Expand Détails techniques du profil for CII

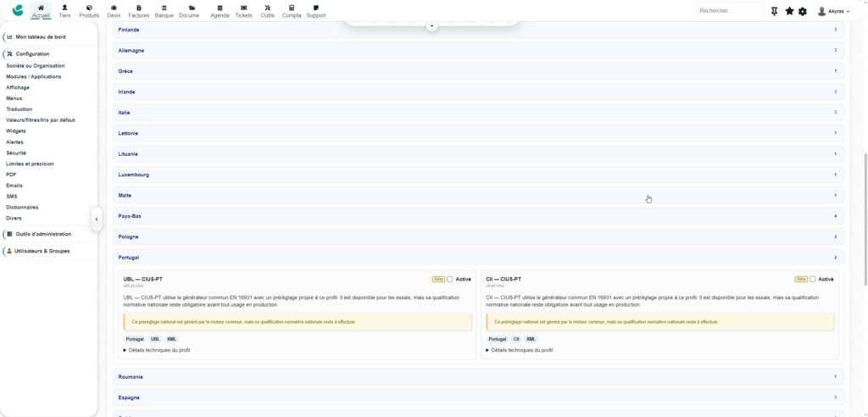point(520,350)
